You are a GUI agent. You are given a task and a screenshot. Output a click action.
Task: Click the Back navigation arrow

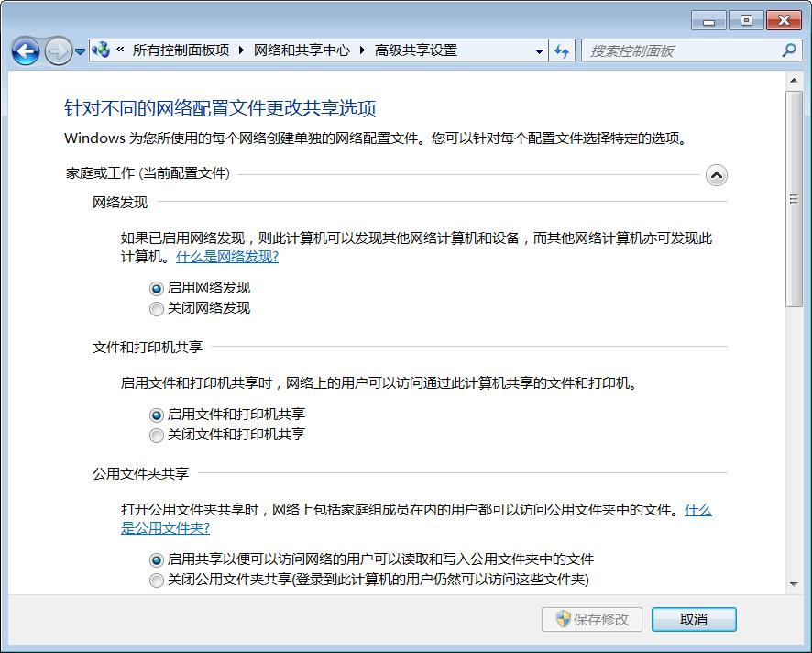pyautogui.click(x=26, y=50)
